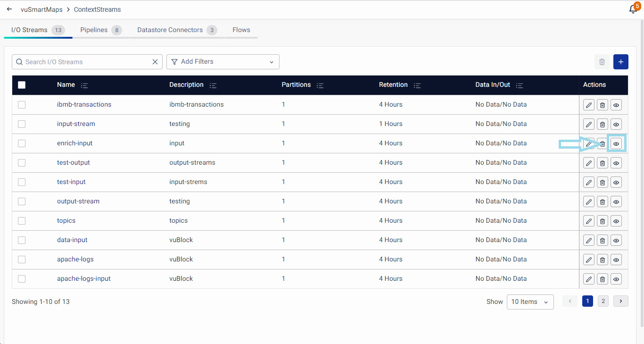Edit the topics stream

[588, 221]
